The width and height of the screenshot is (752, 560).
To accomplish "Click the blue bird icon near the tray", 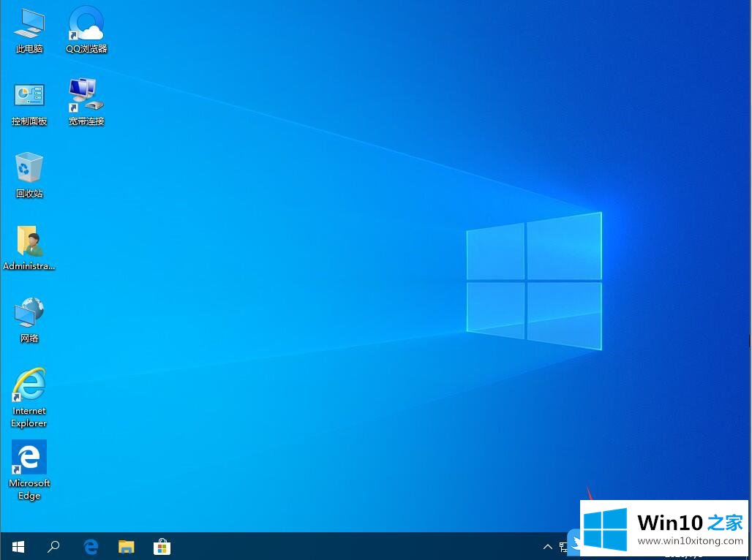I will pos(575,542).
